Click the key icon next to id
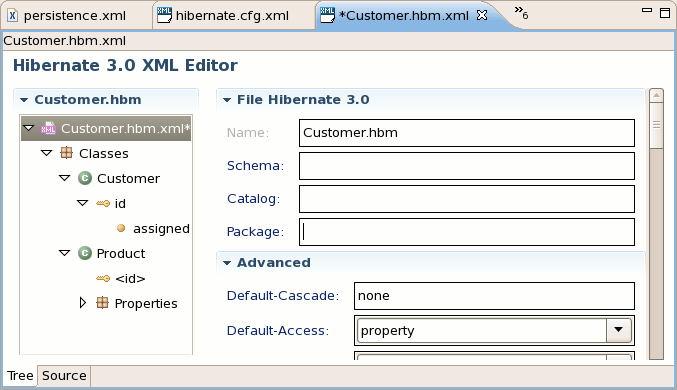Image resolution: width=677 pixels, height=390 pixels. [103, 203]
